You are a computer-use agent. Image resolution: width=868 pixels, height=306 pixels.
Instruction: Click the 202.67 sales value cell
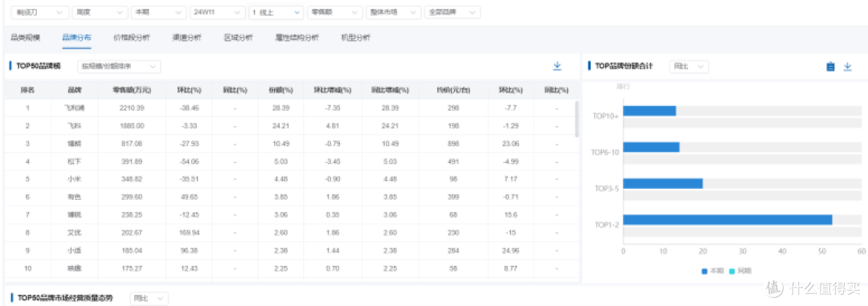[x=132, y=232]
